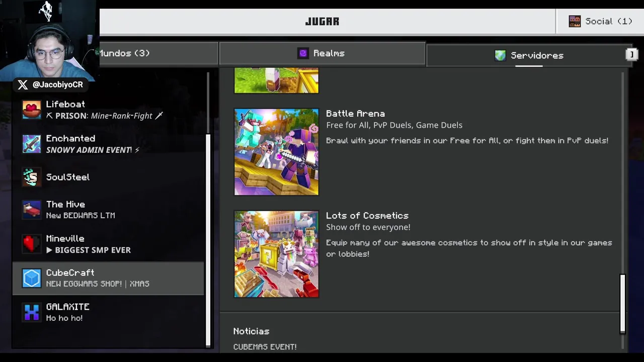Click the Social chest icon
Image resolution: width=644 pixels, height=362 pixels.
point(575,21)
